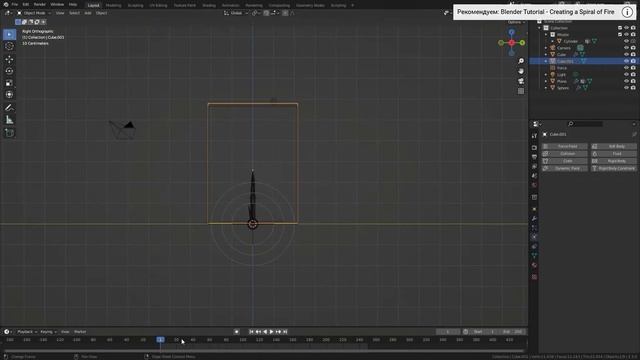The image size is (640, 360).
Task: Switch to the Sculpting workspace tab
Action: [x=135, y=5]
